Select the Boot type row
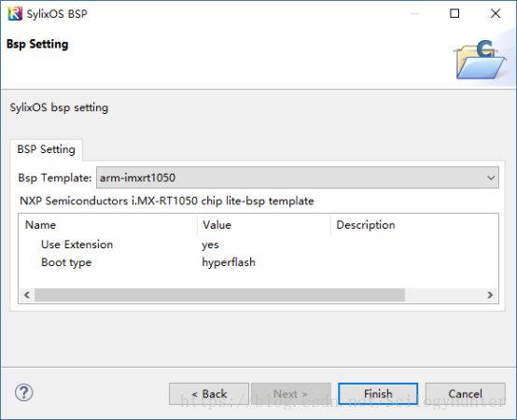517x420 pixels. click(258, 262)
